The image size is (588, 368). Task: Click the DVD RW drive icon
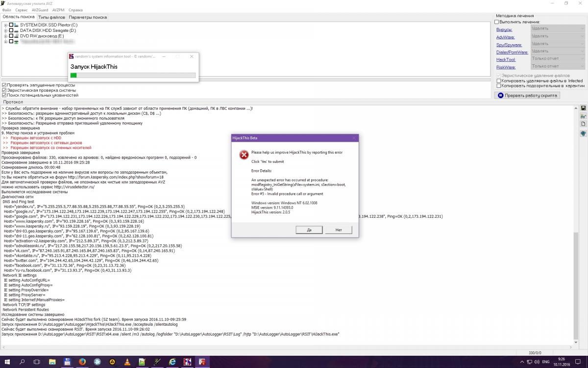16,36
